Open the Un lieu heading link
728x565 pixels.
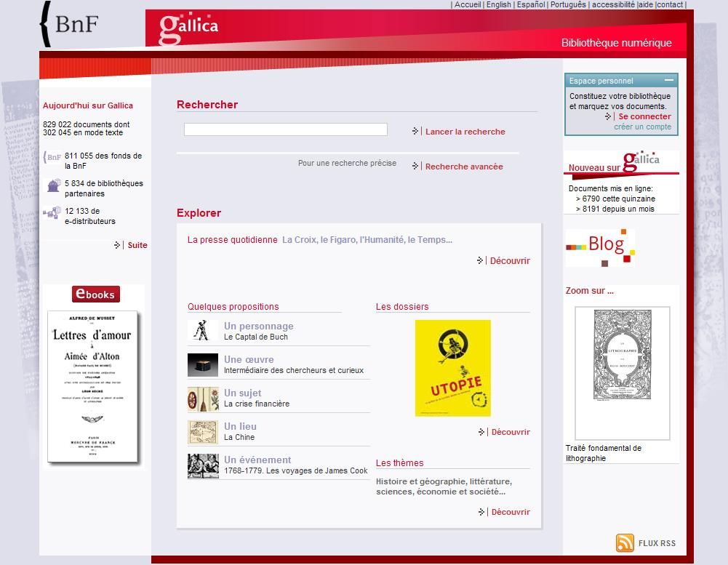coord(240,426)
